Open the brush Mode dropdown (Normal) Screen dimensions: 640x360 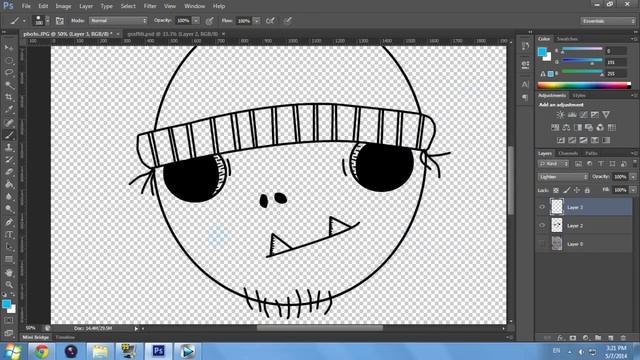pyautogui.click(x=118, y=20)
